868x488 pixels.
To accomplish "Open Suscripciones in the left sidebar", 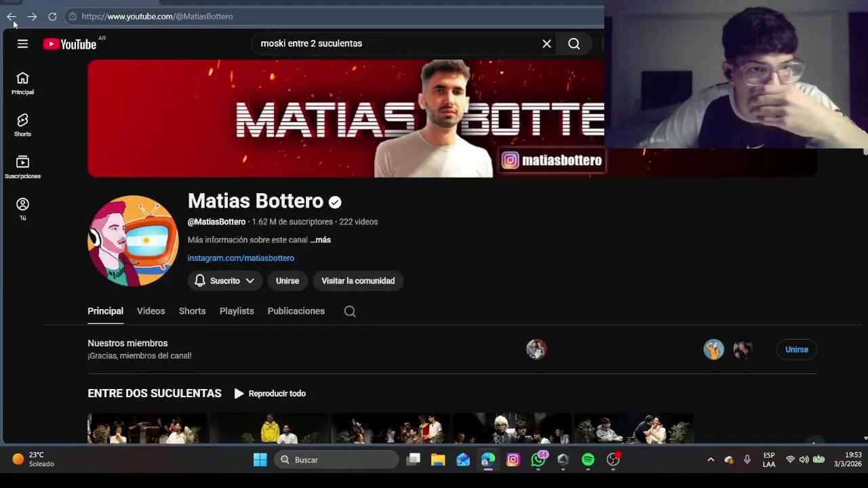I will click(22, 167).
